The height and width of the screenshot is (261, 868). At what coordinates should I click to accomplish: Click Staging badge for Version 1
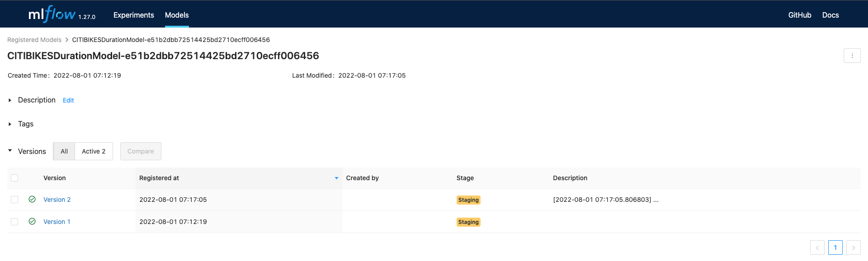pyautogui.click(x=468, y=222)
